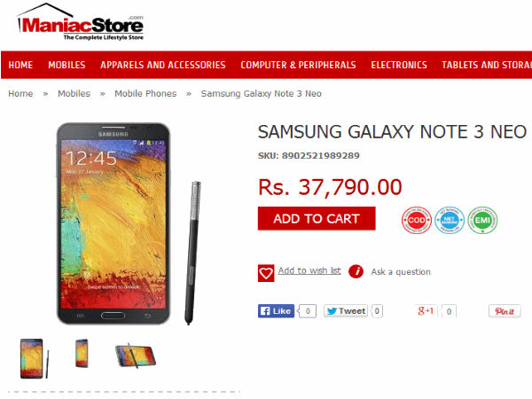The image size is (532, 399).
Task: Click the Ask a question link
Action: pos(401,272)
